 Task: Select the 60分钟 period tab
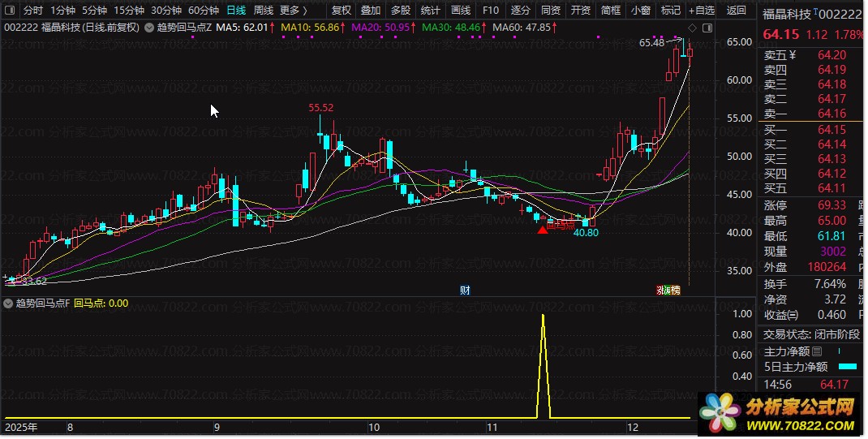[x=203, y=10]
